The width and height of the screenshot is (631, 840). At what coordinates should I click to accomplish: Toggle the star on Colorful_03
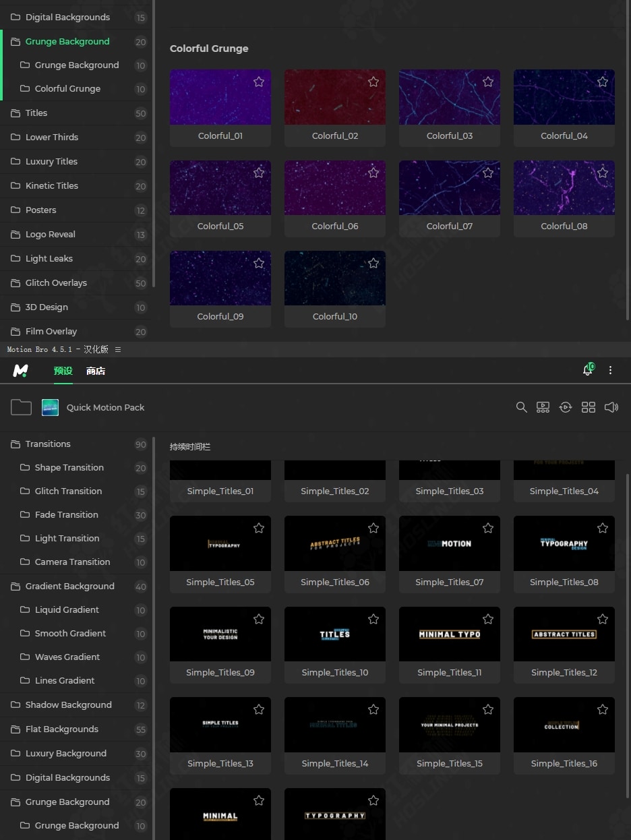tap(488, 82)
